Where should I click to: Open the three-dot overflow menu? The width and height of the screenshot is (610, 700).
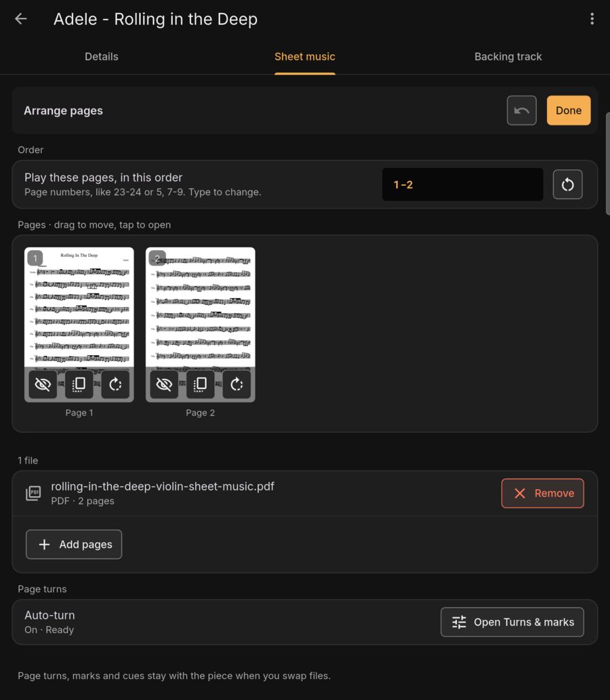pos(592,19)
